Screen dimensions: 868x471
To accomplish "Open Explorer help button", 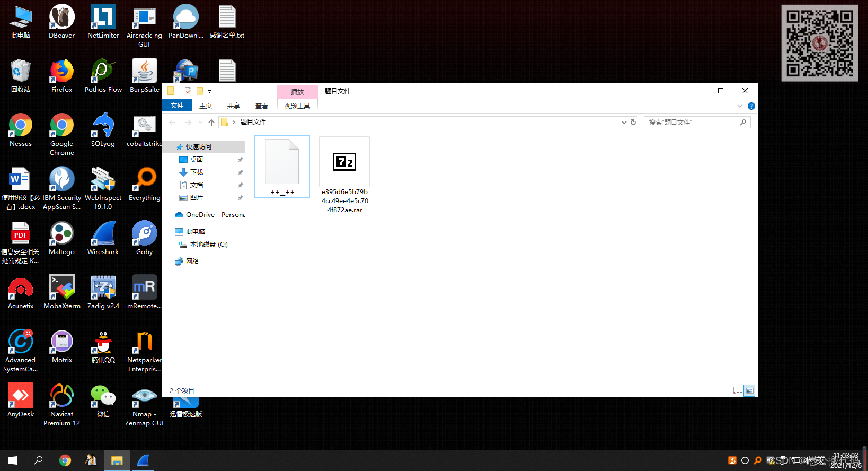I will click(751, 106).
